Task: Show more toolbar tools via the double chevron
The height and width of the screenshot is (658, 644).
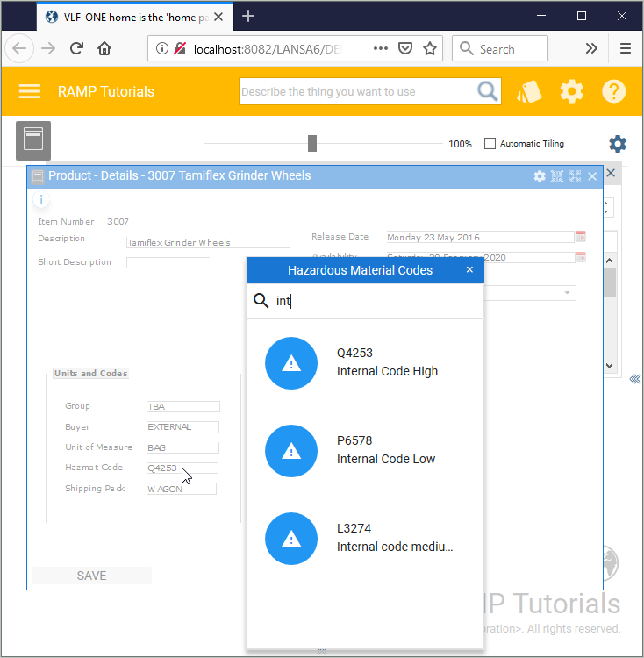Action: (x=591, y=48)
